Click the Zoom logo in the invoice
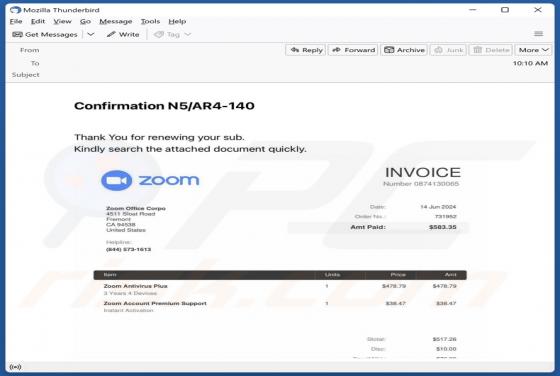The width and height of the screenshot is (560, 376). [x=150, y=180]
